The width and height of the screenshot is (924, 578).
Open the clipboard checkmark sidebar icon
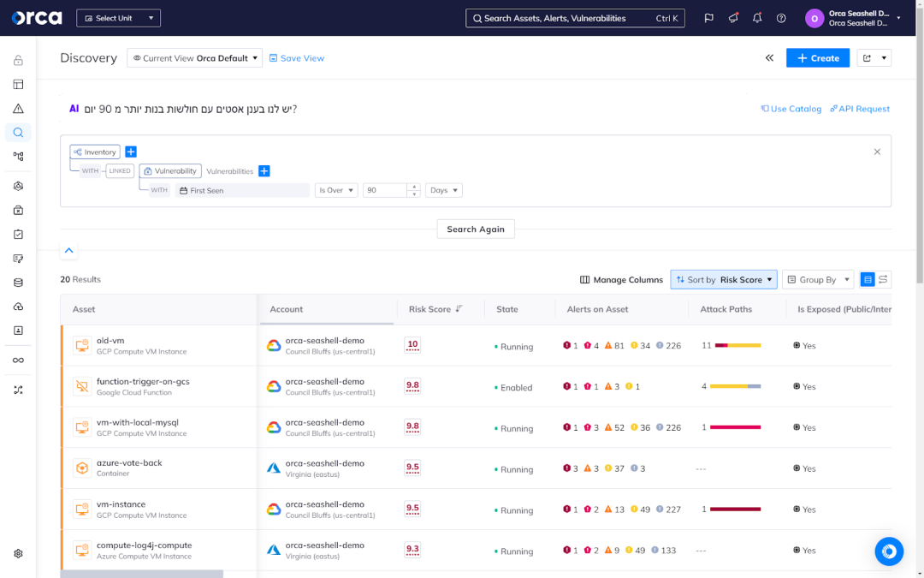click(18, 234)
